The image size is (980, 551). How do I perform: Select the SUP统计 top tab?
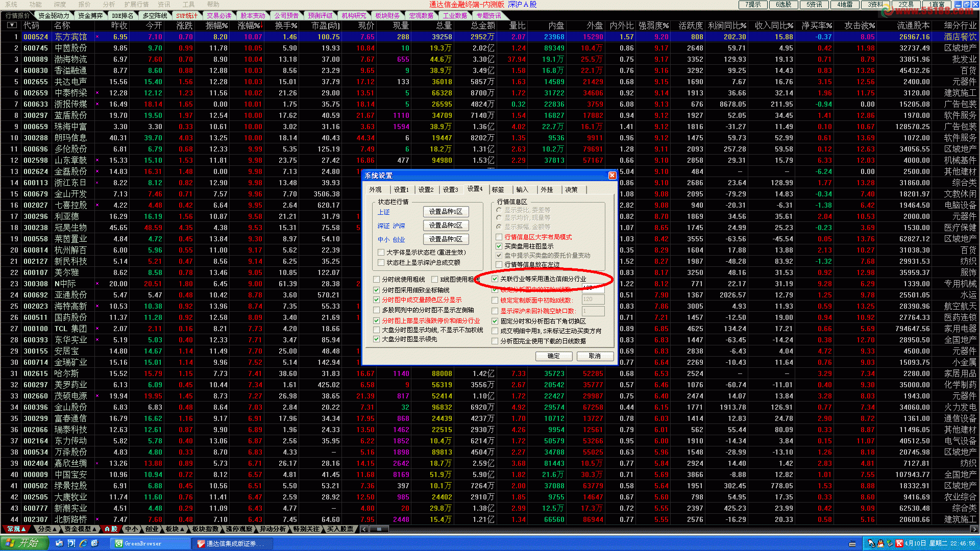[x=187, y=15]
